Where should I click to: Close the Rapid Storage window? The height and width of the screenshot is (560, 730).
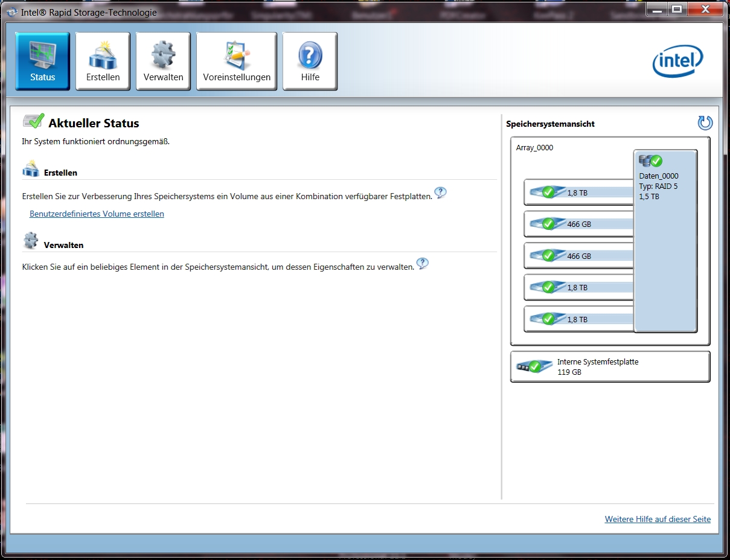click(x=704, y=9)
